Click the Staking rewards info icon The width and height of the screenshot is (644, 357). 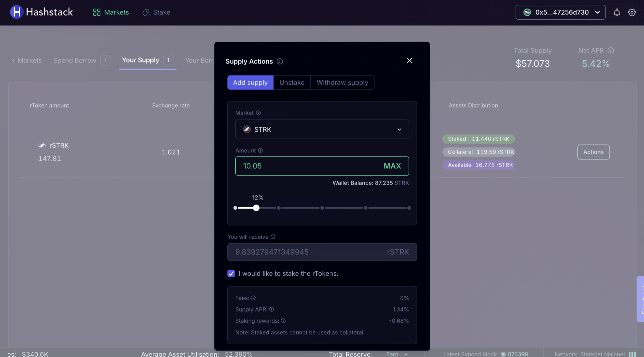click(x=283, y=321)
